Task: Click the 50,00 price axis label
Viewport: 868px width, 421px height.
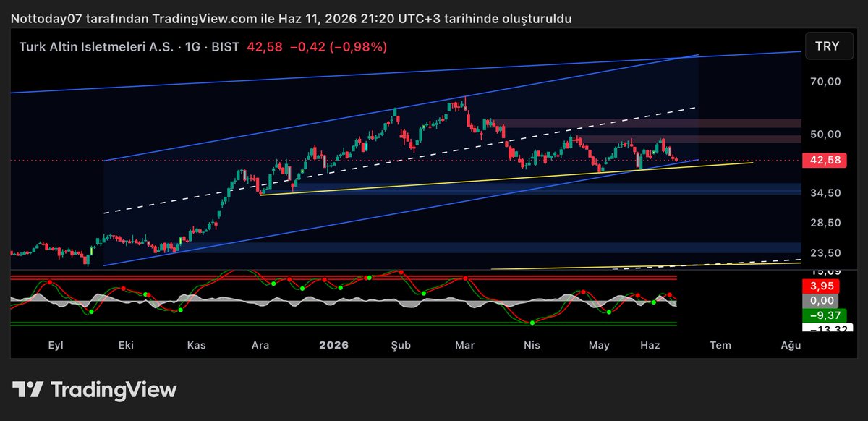Action: [827, 134]
